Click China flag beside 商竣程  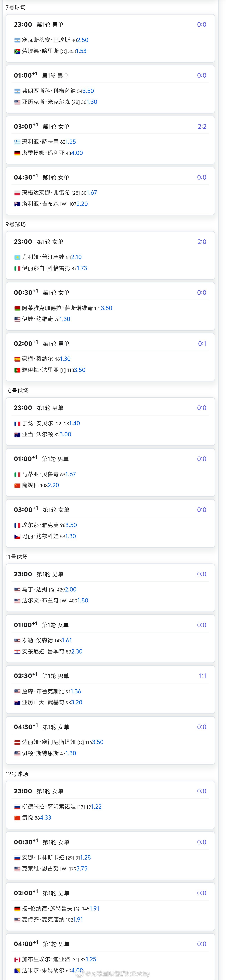(x=17, y=485)
